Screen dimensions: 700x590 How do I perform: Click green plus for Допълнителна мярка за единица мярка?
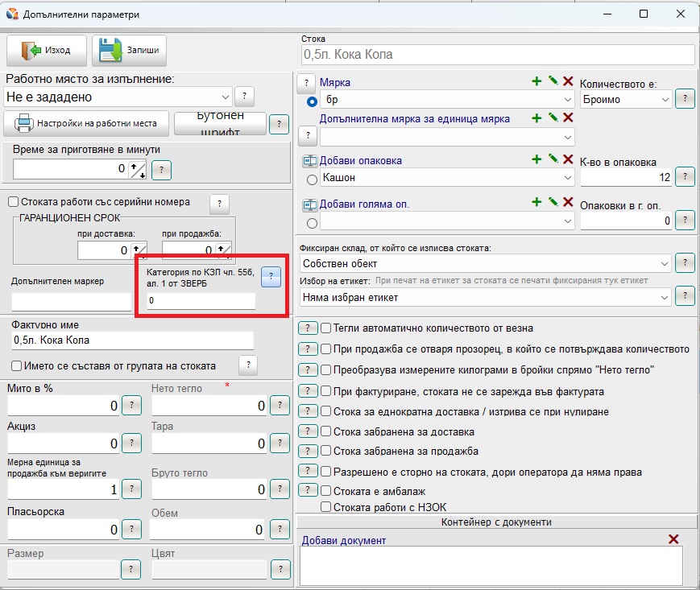(x=536, y=118)
